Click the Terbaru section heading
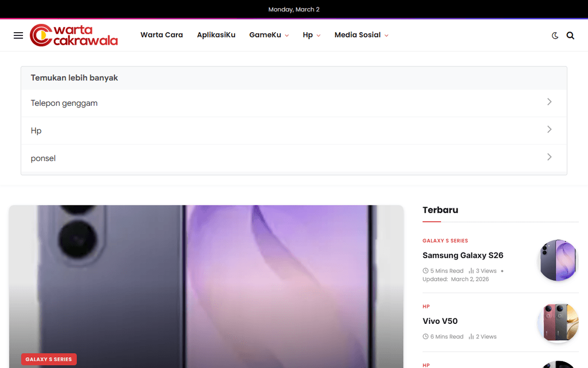The width and height of the screenshot is (588, 368). [x=440, y=210]
